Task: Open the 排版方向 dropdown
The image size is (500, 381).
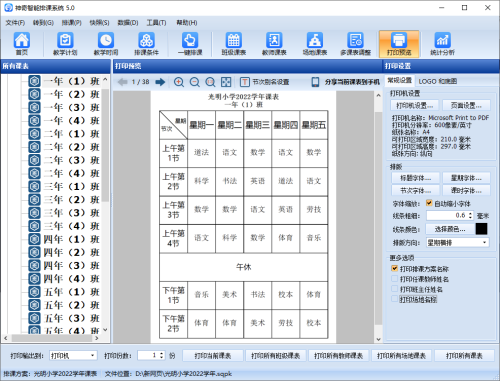Action: tap(458, 243)
